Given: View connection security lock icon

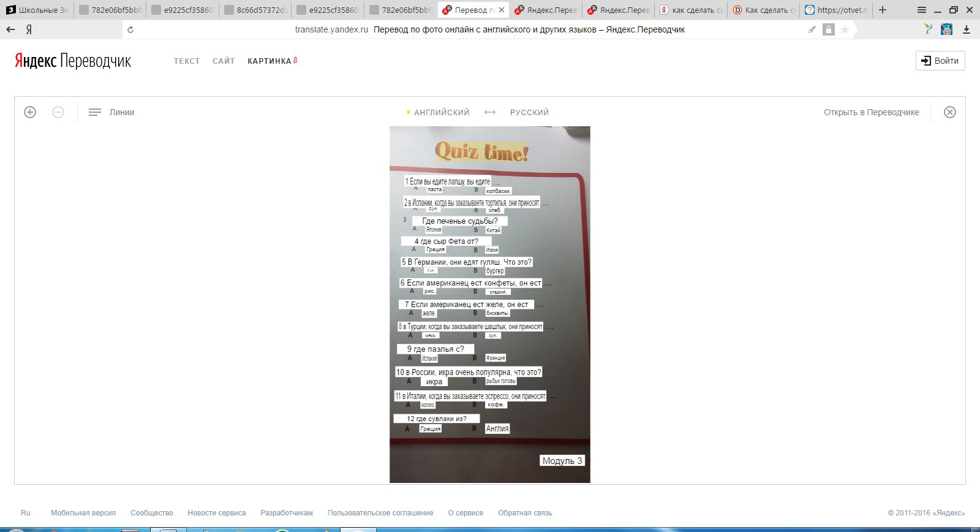Looking at the screenshot, I should 828,29.
